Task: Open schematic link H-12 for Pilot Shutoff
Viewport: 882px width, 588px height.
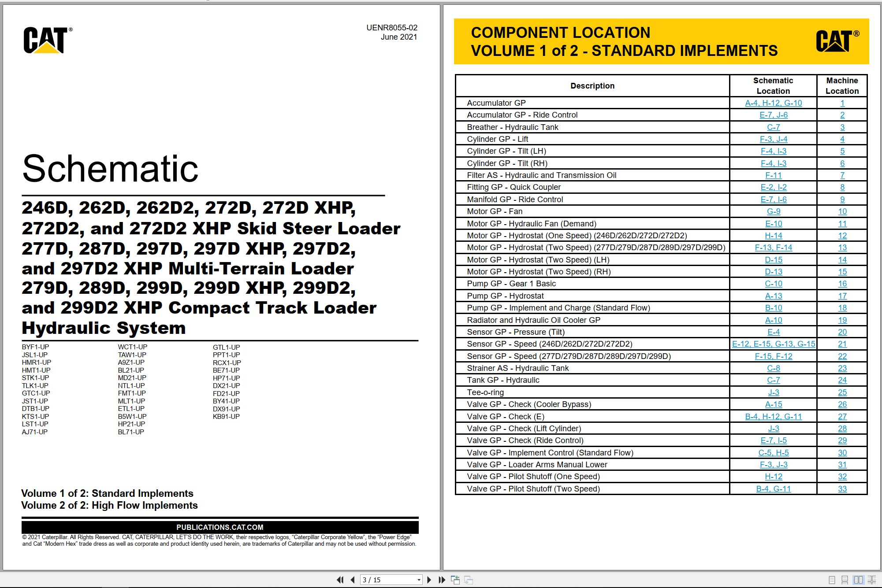Action: (773, 477)
